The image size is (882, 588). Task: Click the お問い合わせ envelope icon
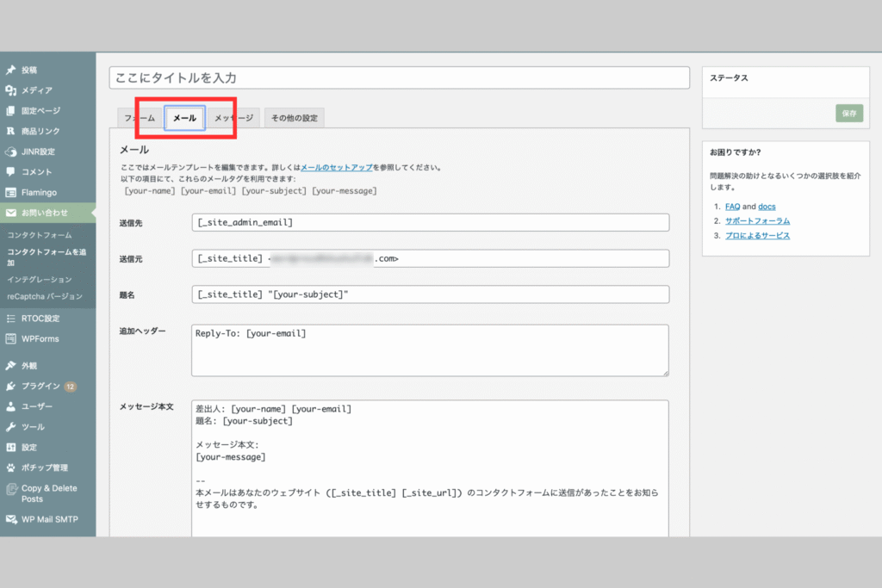click(x=10, y=213)
